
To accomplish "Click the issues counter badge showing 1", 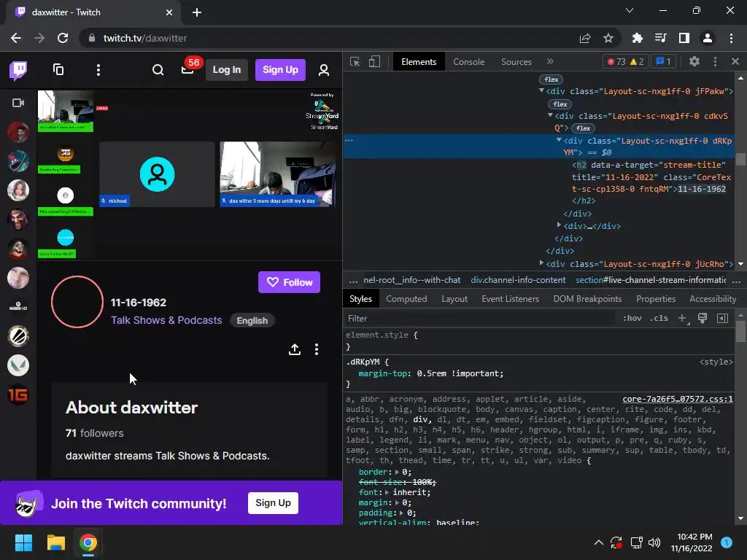I will tap(663, 61).
